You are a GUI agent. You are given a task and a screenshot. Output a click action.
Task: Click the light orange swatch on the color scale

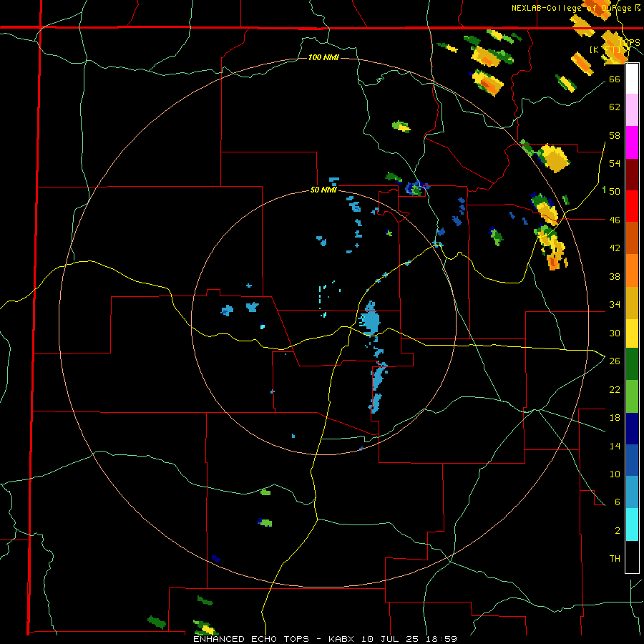pyautogui.click(x=632, y=270)
